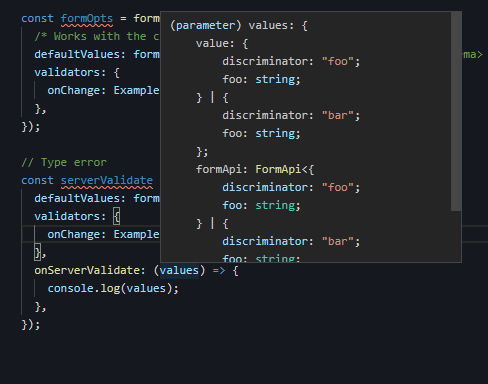Click '(parameter) values: {' in tooltip

click(239, 26)
